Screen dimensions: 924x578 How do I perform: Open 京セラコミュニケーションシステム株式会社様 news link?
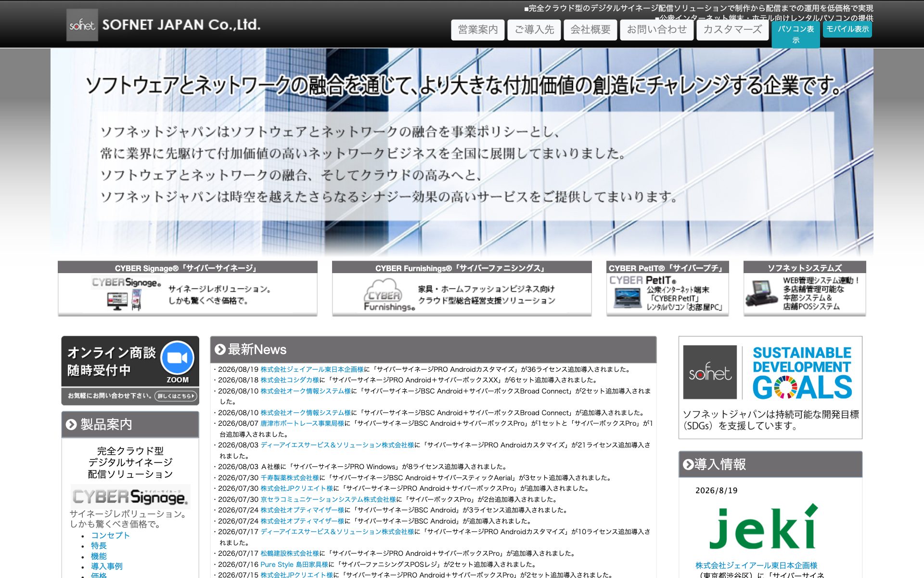[328, 499]
